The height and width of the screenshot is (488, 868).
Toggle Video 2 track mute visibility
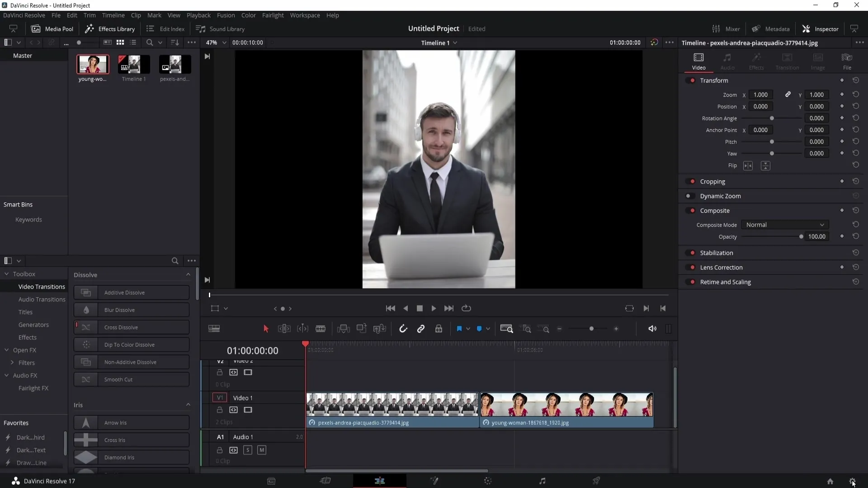(x=248, y=372)
